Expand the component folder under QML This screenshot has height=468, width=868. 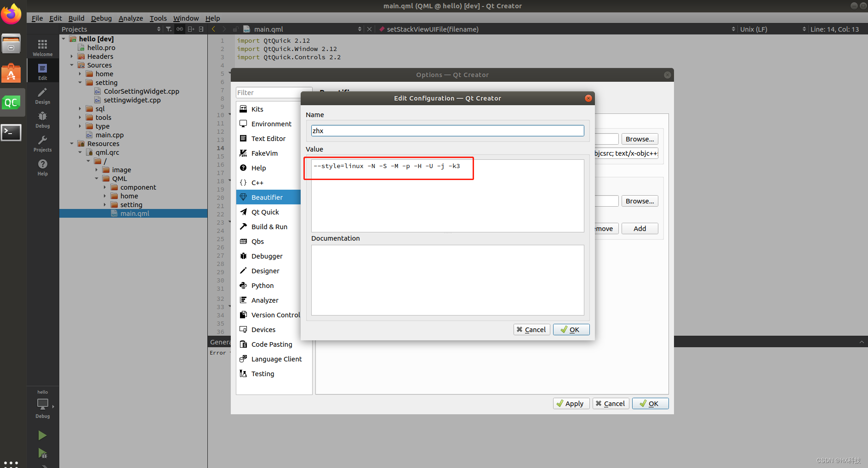(105, 187)
